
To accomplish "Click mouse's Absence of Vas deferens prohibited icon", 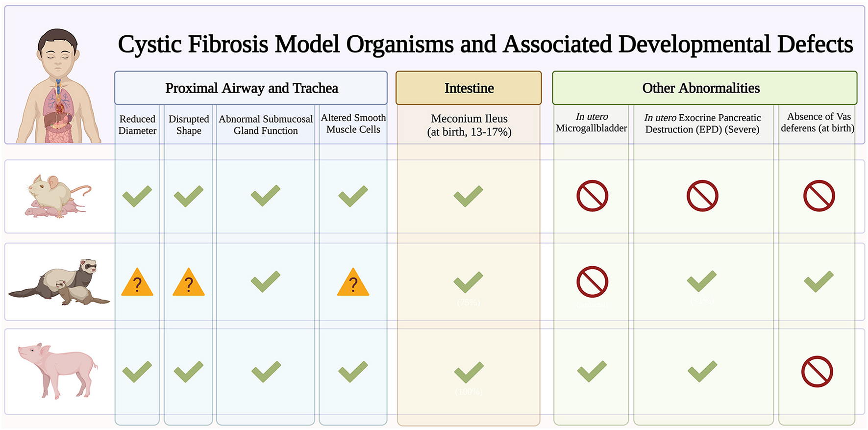I will 819,196.
